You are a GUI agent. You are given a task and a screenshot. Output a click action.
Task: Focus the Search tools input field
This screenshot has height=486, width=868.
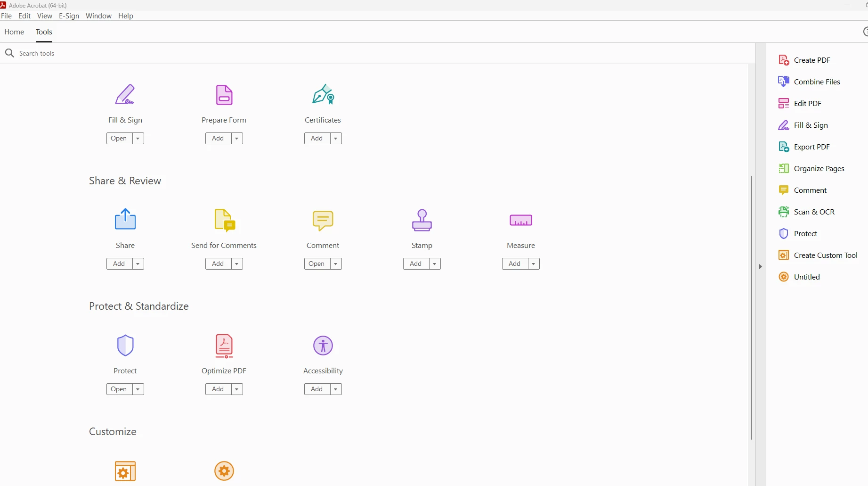pyautogui.click(x=377, y=53)
